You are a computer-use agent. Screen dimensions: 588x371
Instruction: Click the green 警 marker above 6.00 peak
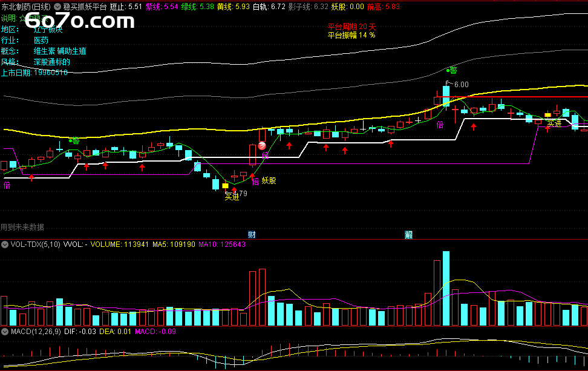pos(453,70)
